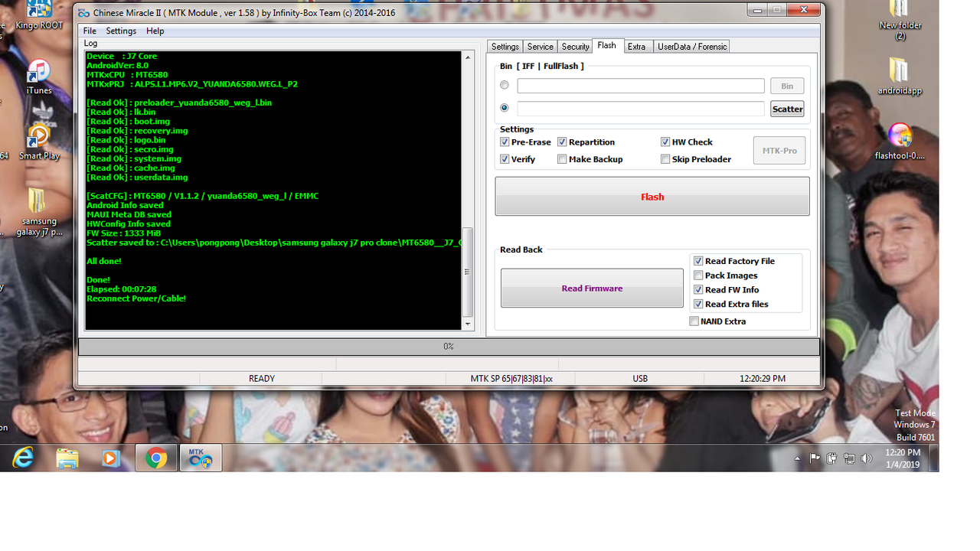
Task: Toggle Read Factory File checkbox
Action: point(698,261)
